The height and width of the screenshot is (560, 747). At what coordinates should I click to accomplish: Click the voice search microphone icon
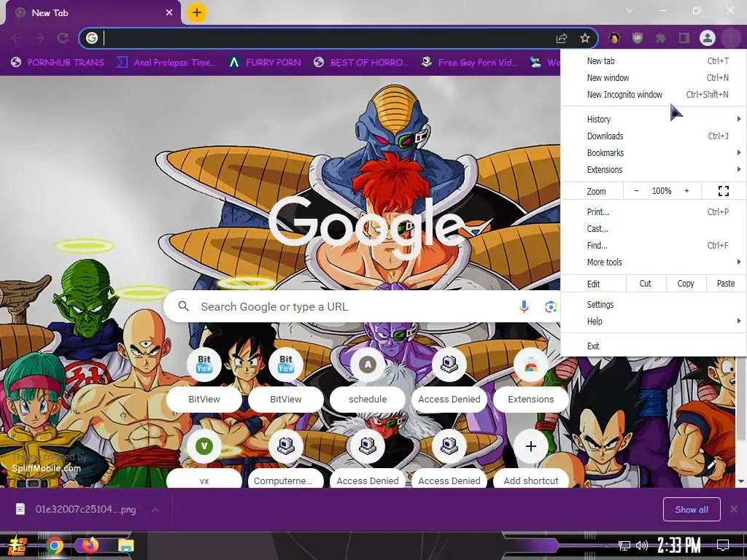[524, 307]
